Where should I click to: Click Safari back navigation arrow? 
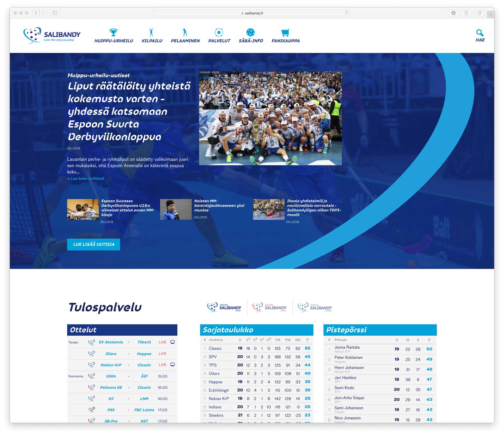(36, 13)
